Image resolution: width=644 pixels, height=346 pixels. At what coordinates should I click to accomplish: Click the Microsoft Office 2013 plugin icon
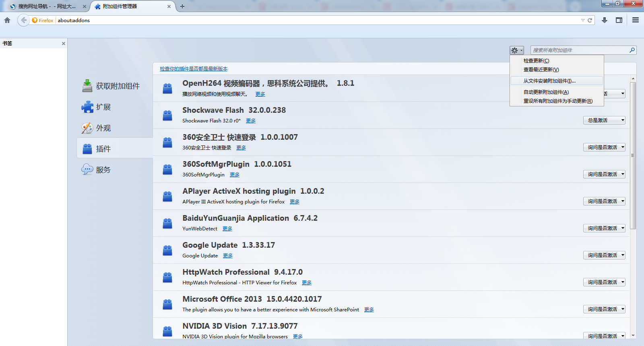tap(167, 304)
